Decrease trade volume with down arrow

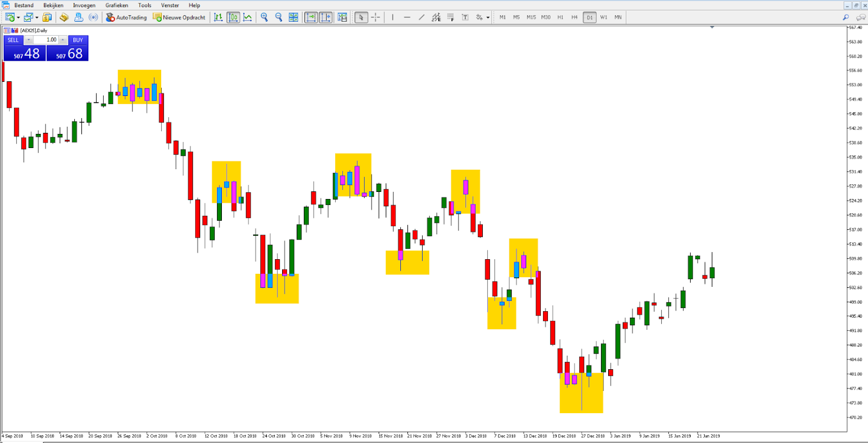click(x=29, y=40)
